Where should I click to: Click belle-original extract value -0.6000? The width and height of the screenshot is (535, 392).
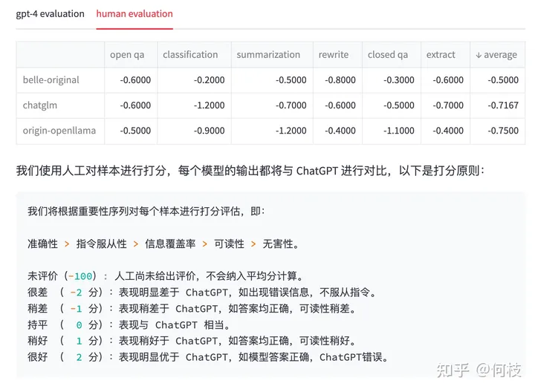point(448,80)
